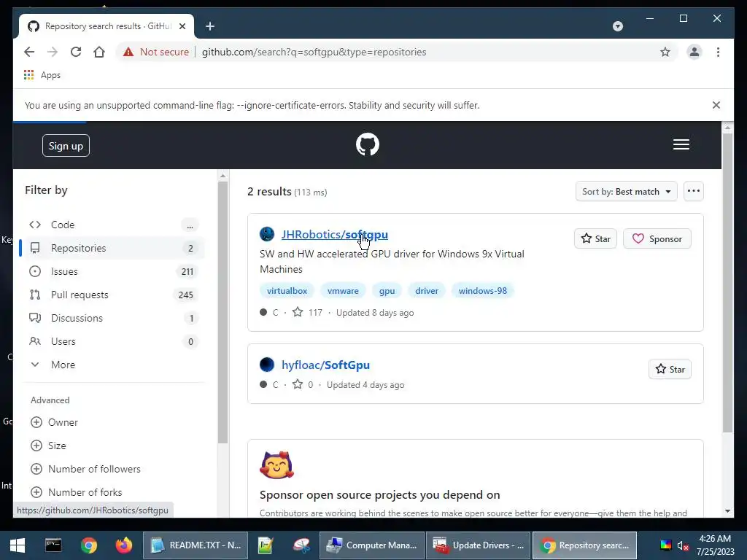Click the colorful display tray icon
Screen dimensions: 747x560
point(665,545)
